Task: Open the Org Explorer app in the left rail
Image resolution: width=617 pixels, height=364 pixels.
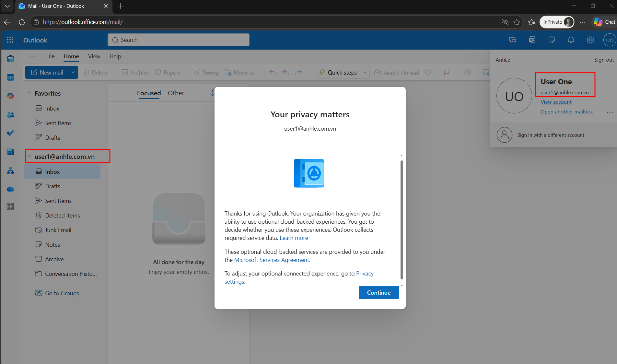Action: 10,170
